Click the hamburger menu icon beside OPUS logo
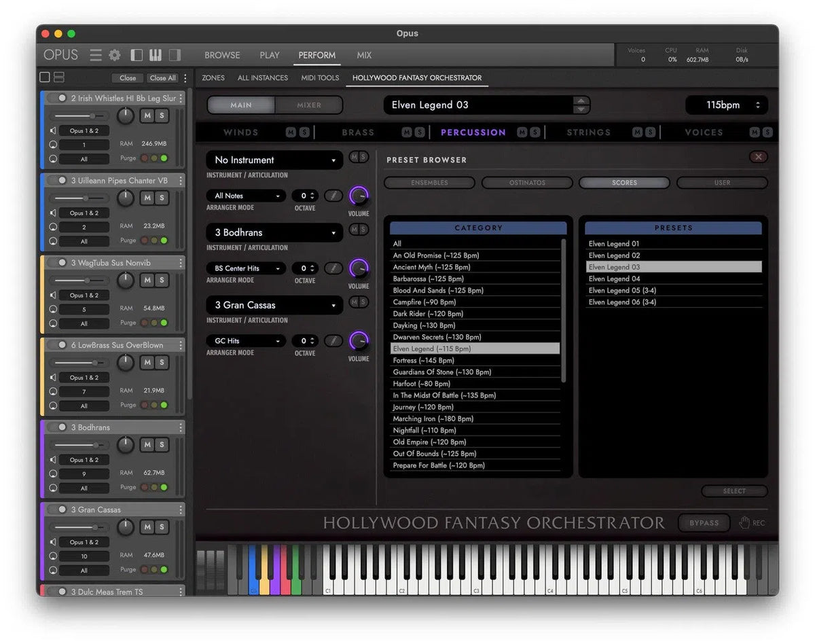815x644 pixels. coord(96,55)
